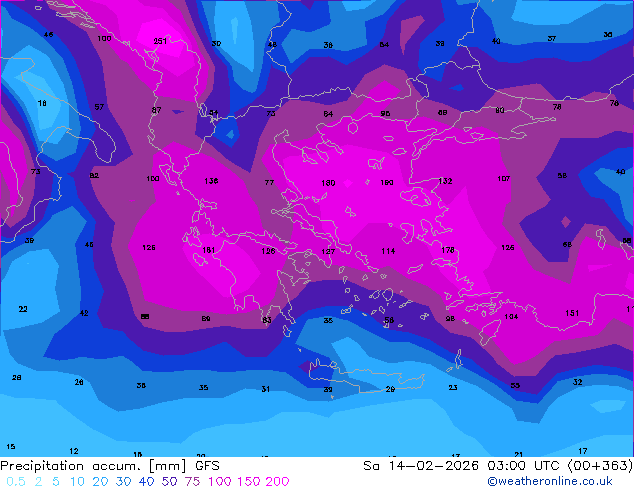Image resolution: width=634 pixels, height=490 pixels.
Task: Click the 30 in the colour legend
Action: tap(123, 481)
